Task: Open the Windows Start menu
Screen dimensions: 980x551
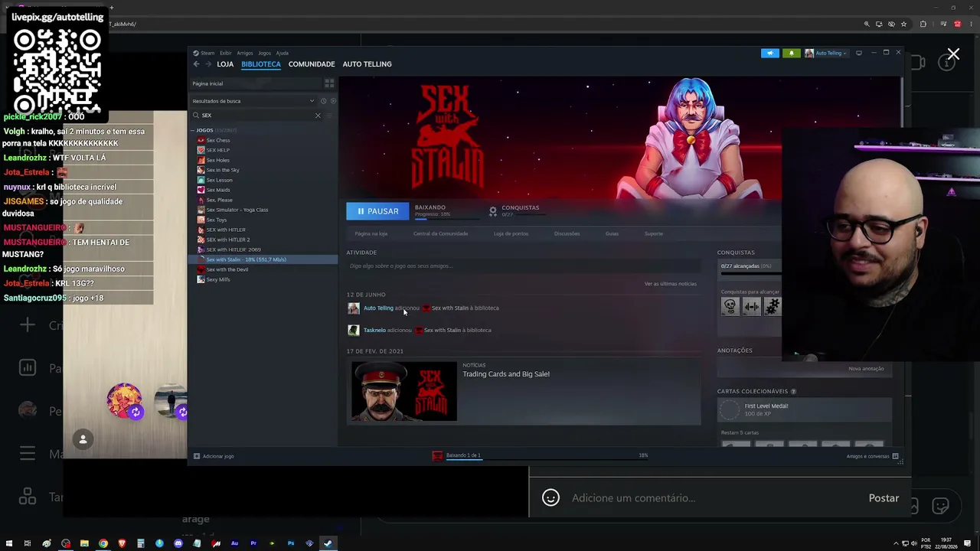Action: (x=9, y=543)
